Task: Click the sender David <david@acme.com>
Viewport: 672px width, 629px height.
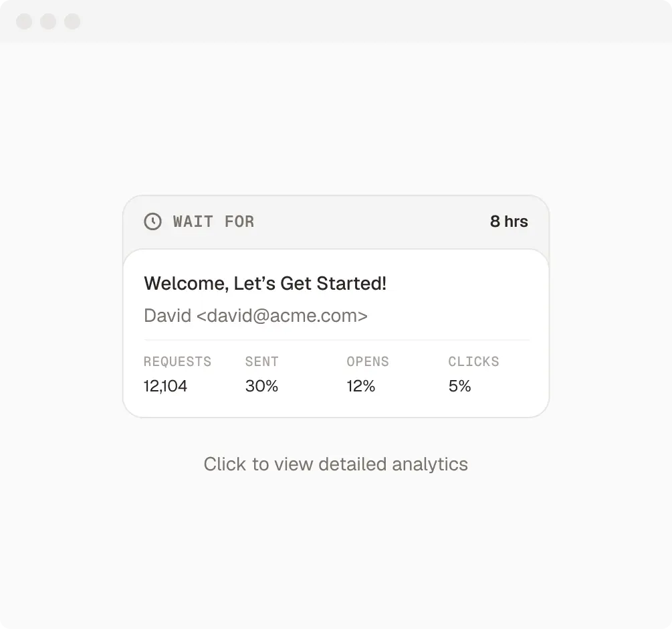Action: [255, 316]
